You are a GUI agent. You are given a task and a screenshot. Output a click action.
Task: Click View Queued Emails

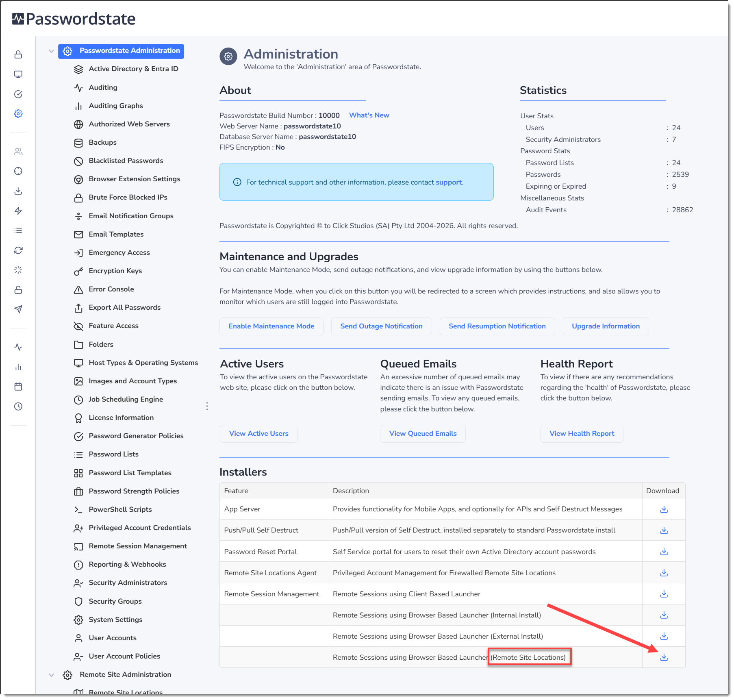pos(423,433)
